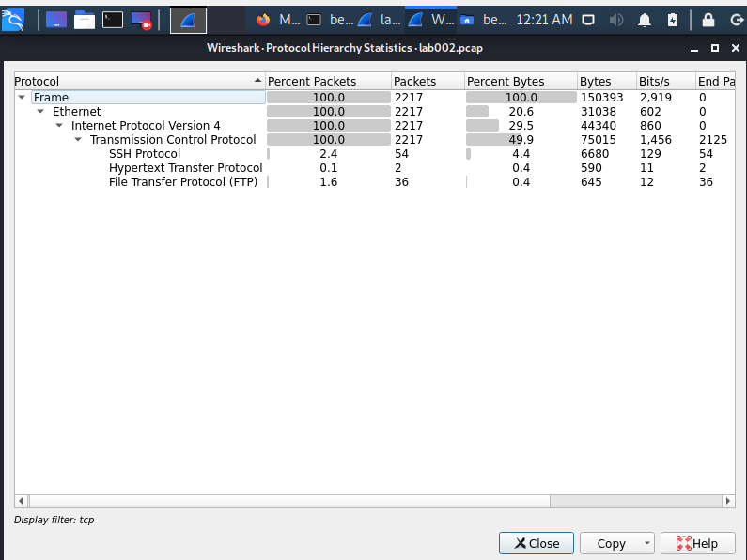Click the SSH percent packets value 2.4
Viewport: 747px width, 560px height.
pos(328,154)
